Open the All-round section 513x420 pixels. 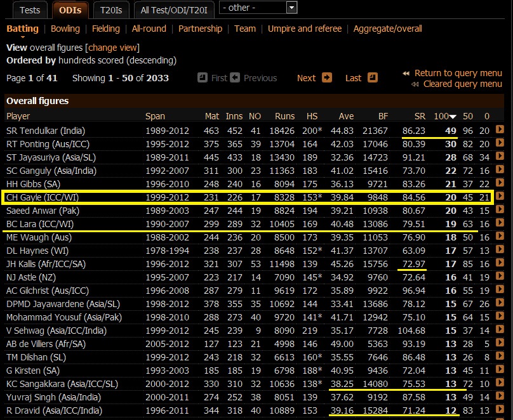(x=149, y=29)
